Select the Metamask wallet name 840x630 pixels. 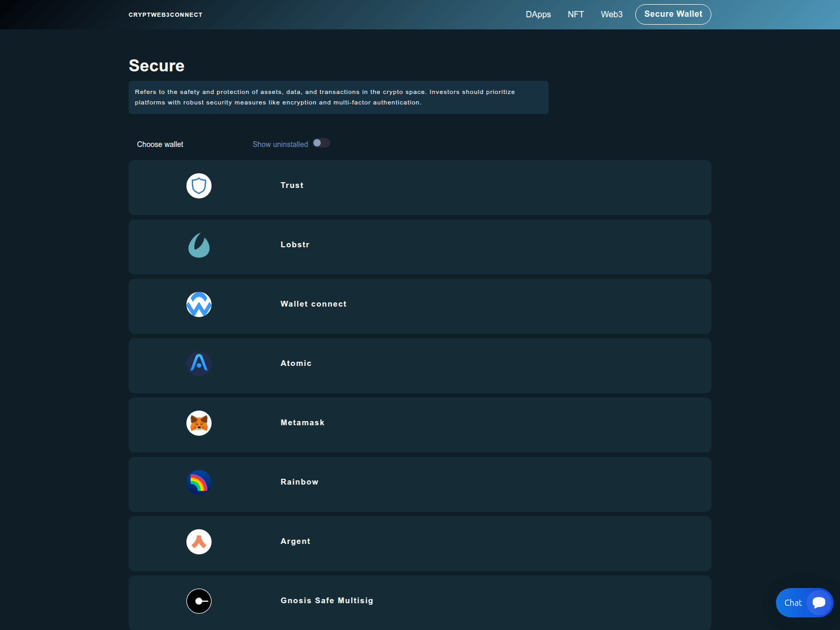point(302,423)
